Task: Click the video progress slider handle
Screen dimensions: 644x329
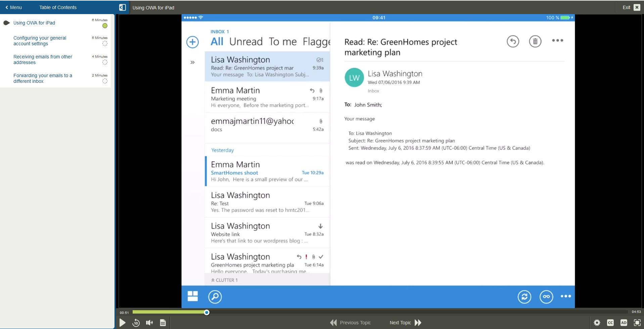Action: click(x=206, y=312)
